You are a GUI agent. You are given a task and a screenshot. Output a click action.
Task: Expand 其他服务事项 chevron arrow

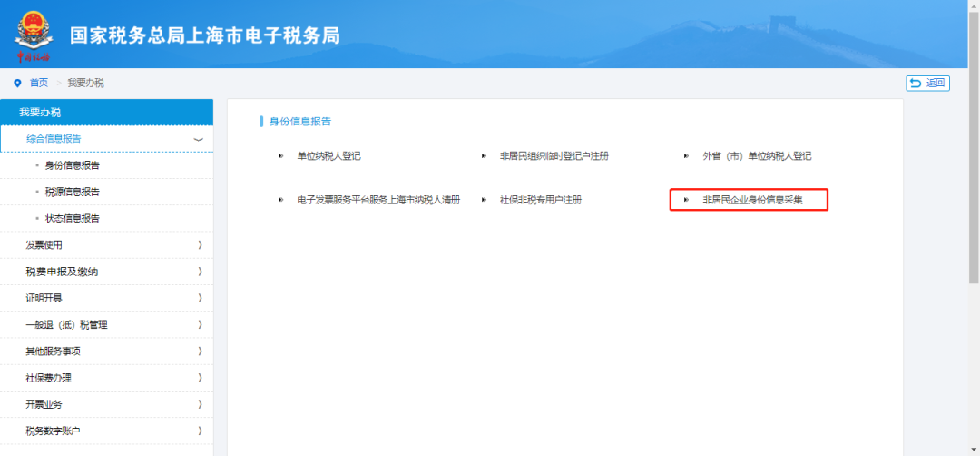click(x=200, y=351)
